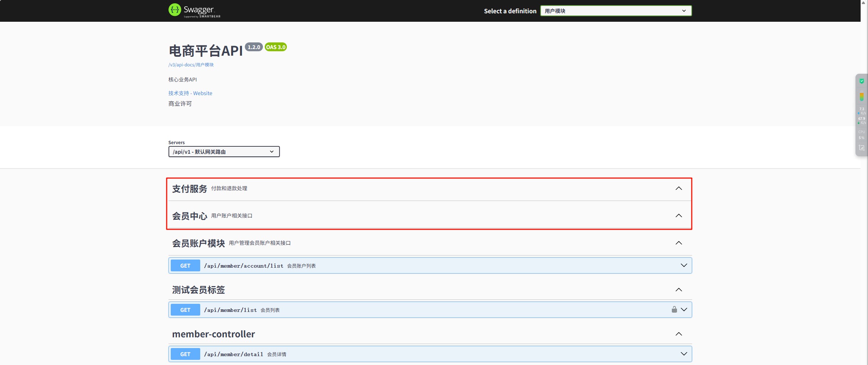868x365 pixels.
Task: Click the page's vertical scrollbar
Action: 864,184
